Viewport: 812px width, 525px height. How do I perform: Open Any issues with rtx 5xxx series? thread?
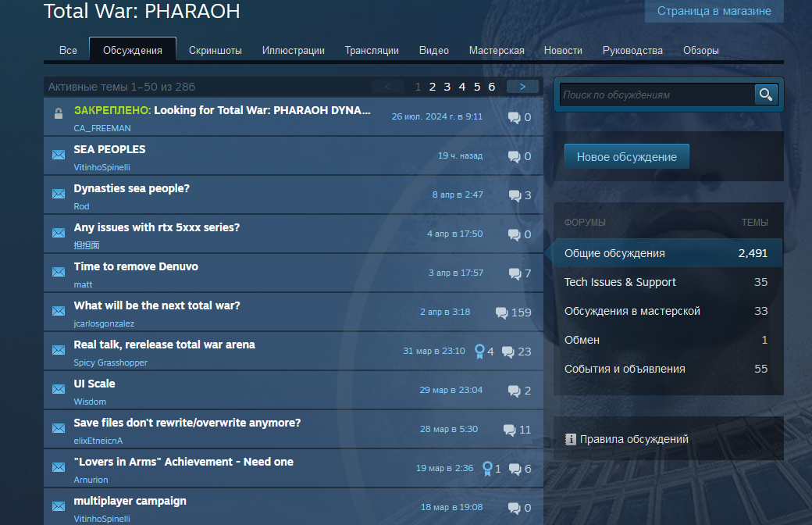(x=156, y=227)
